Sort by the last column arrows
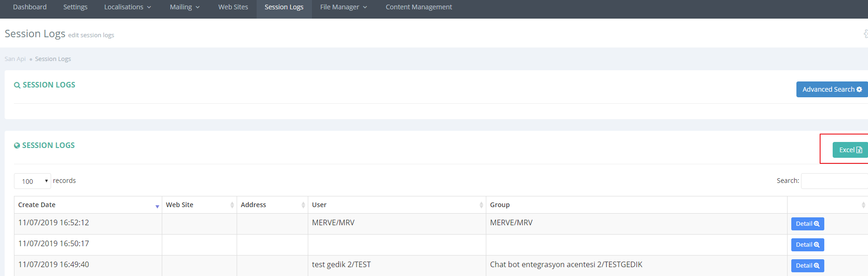The image size is (868, 276). pos(863,205)
